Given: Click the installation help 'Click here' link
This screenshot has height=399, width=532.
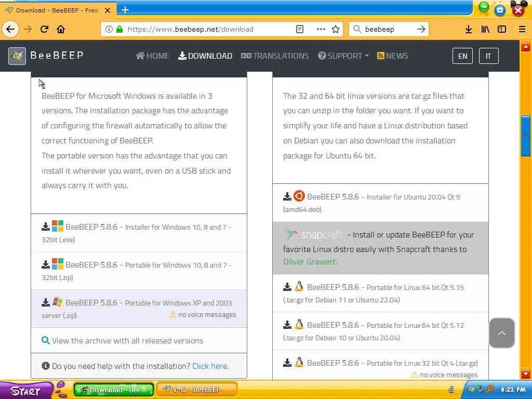Looking at the screenshot, I should (210, 366).
